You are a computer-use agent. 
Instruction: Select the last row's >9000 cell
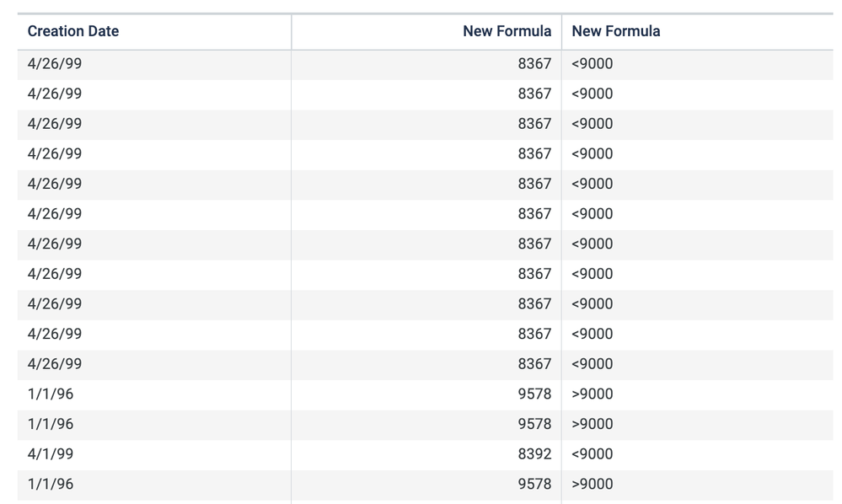click(x=593, y=484)
